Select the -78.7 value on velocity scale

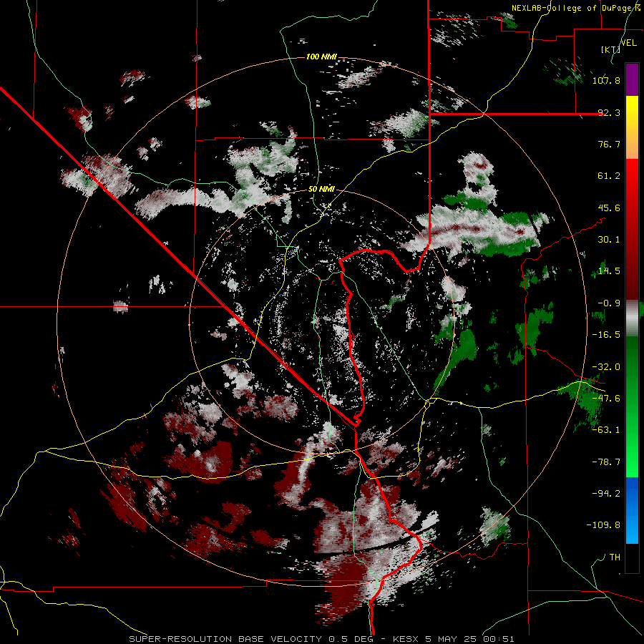[606, 462]
